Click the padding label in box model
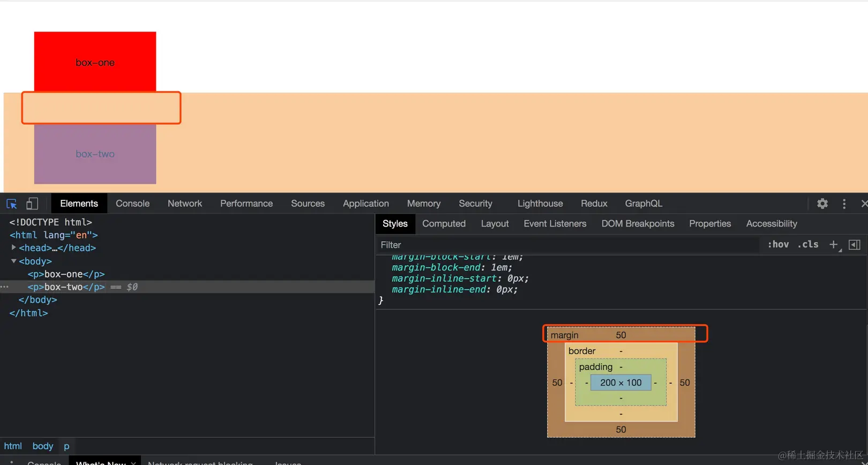Image resolution: width=868 pixels, height=465 pixels. pyautogui.click(x=595, y=366)
